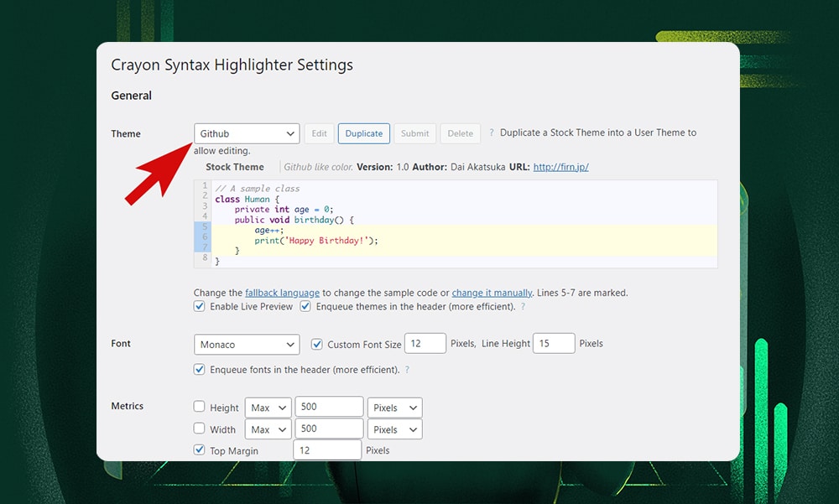This screenshot has height=504, width=839.
Task: Toggle the Custom Font Size checkbox
Action: click(316, 343)
